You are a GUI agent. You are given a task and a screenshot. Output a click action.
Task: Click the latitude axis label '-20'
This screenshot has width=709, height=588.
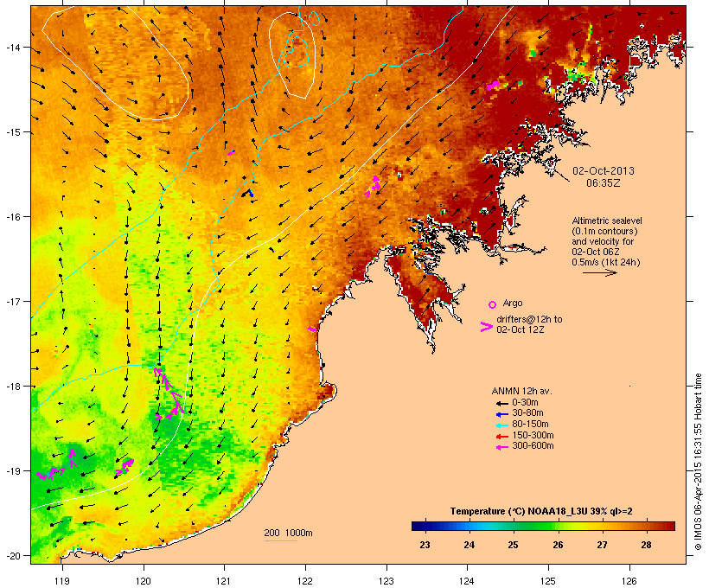[x=13, y=555]
